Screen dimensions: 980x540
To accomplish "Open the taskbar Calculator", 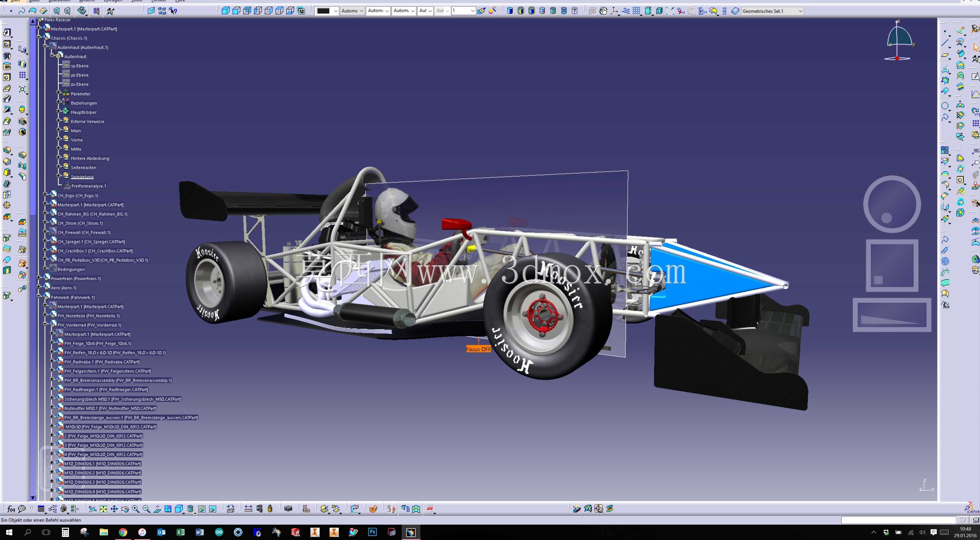I will pos(66,532).
